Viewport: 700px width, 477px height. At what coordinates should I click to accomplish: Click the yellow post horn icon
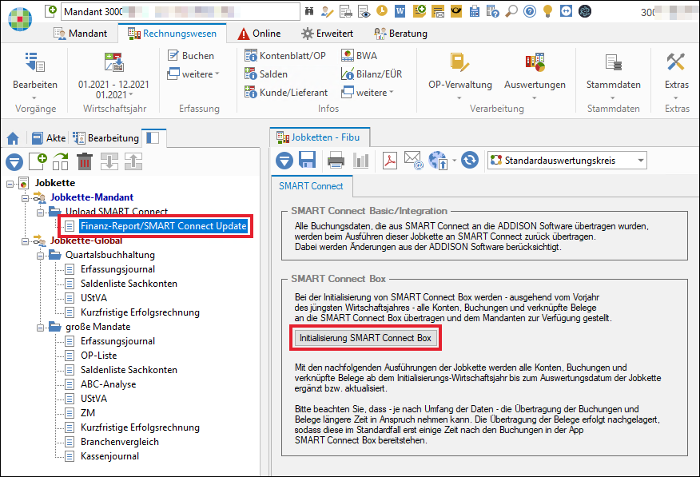click(456, 11)
